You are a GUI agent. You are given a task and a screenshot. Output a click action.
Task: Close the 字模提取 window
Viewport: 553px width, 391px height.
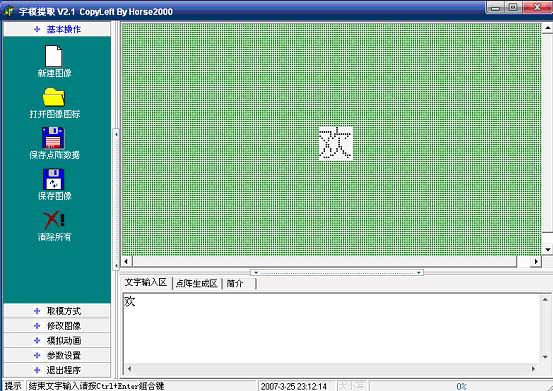click(x=536, y=8)
